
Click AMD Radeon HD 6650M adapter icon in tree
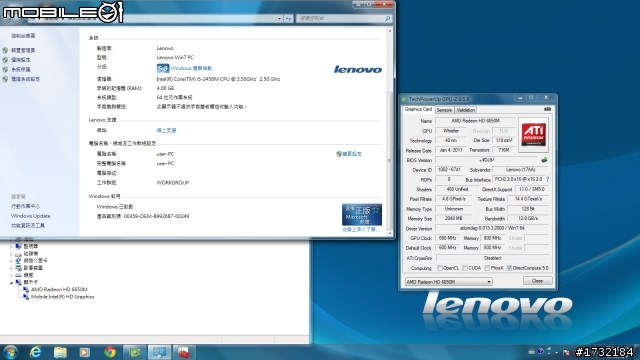pos(26,289)
